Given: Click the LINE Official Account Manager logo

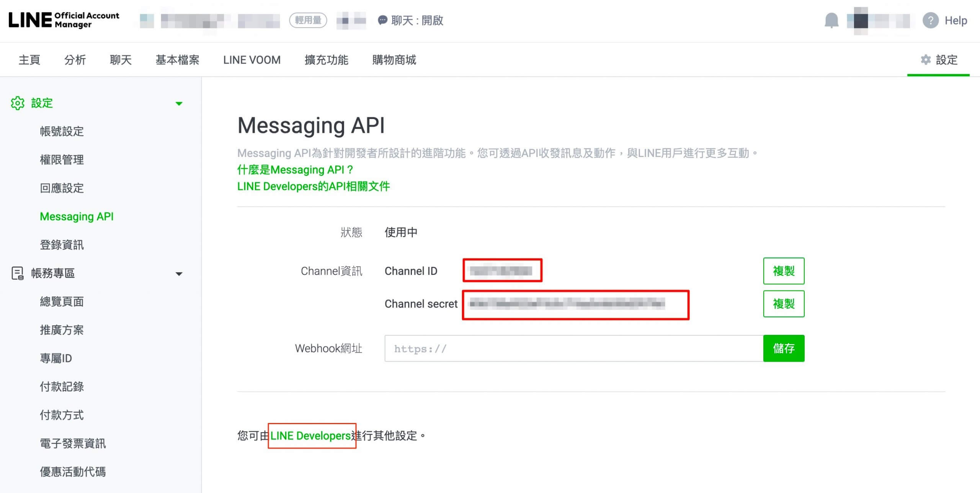Looking at the screenshot, I should (x=64, y=20).
